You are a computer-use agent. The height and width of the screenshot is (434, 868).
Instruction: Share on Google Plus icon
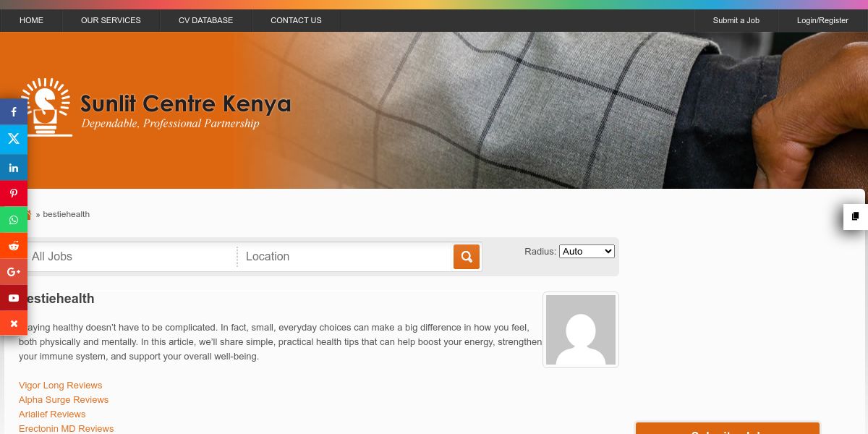(14, 272)
